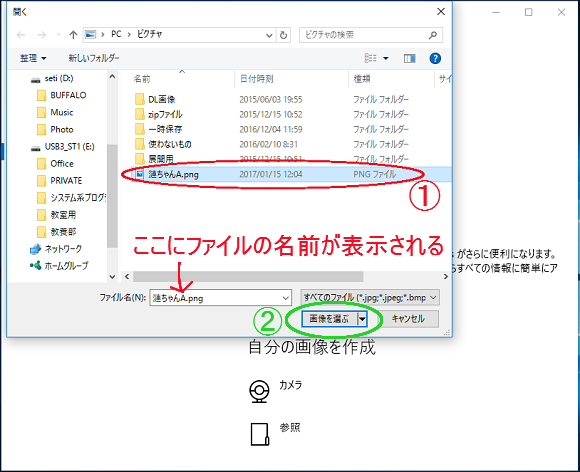This screenshot has width=580, height=472.
Task: Open the blue help icon
Action: pyautogui.click(x=435, y=58)
